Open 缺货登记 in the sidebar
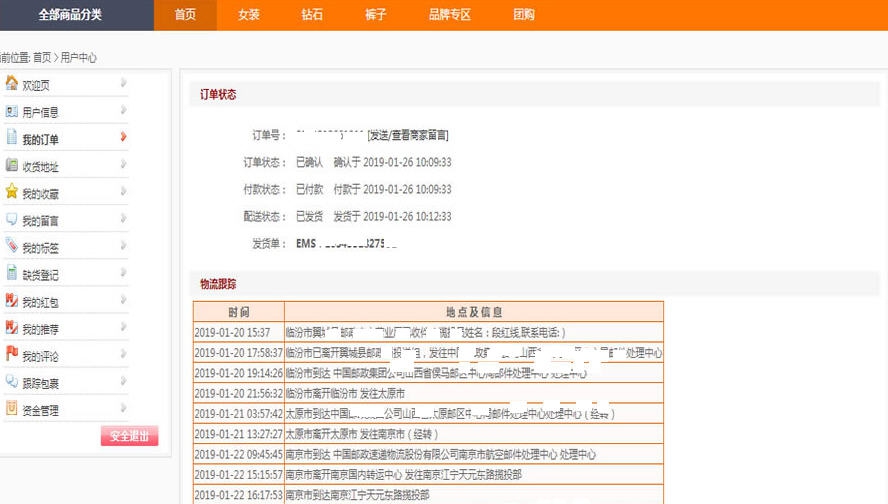Image resolution: width=888 pixels, height=504 pixels. (x=40, y=275)
